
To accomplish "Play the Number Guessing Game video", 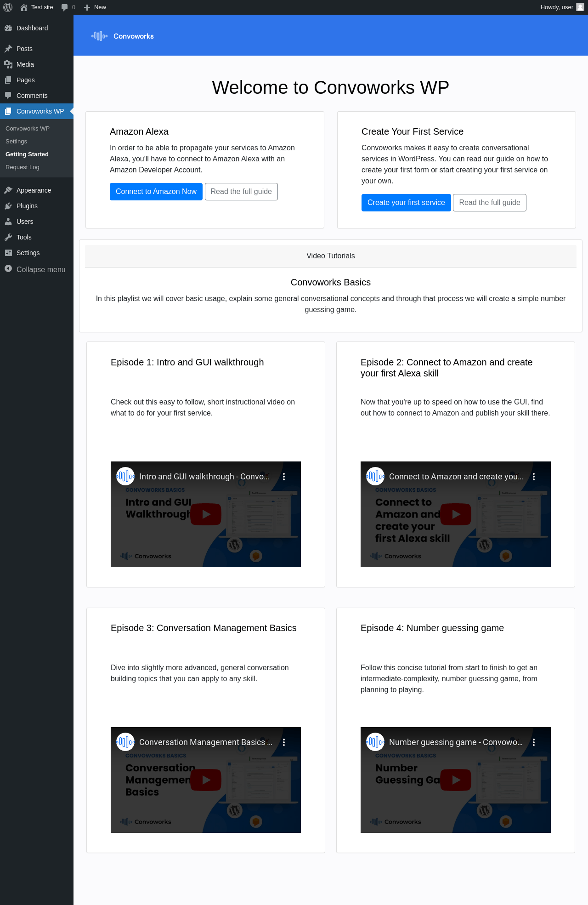I will (x=456, y=780).
